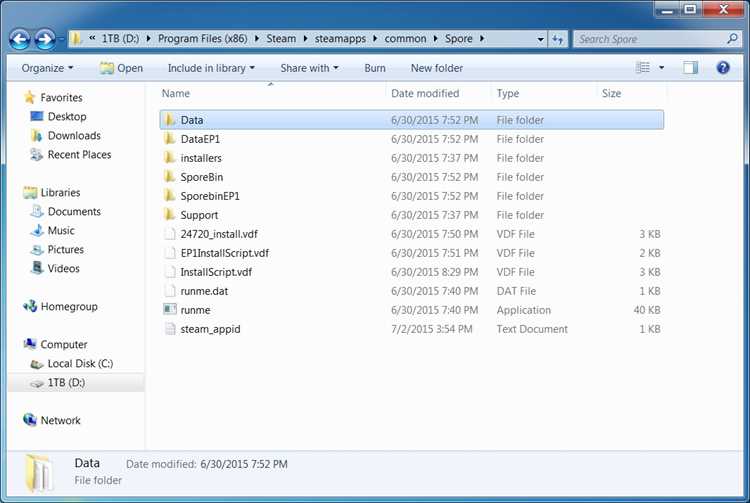Viewport: 750px width, 503px height.
Task: Click the Text Document type cell
Action: [532, 329]
